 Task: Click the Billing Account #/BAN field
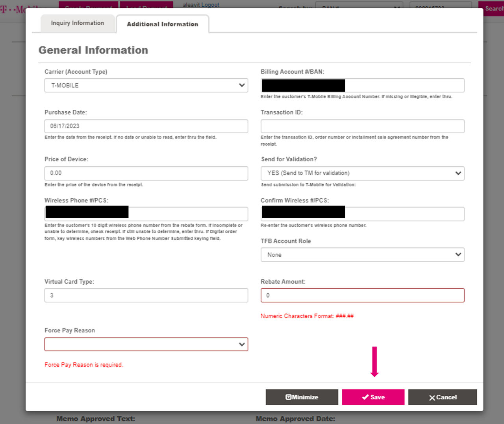(x=362, y=85)
